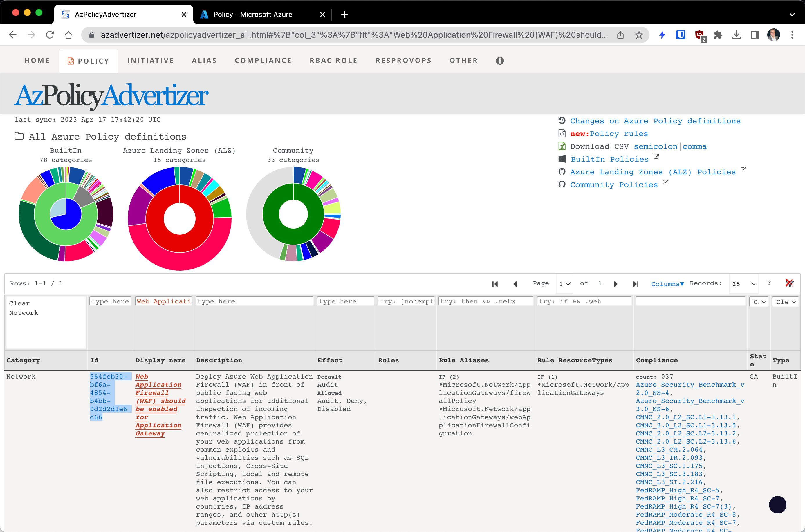Click the clear filters icon

(x=789, y=283)
